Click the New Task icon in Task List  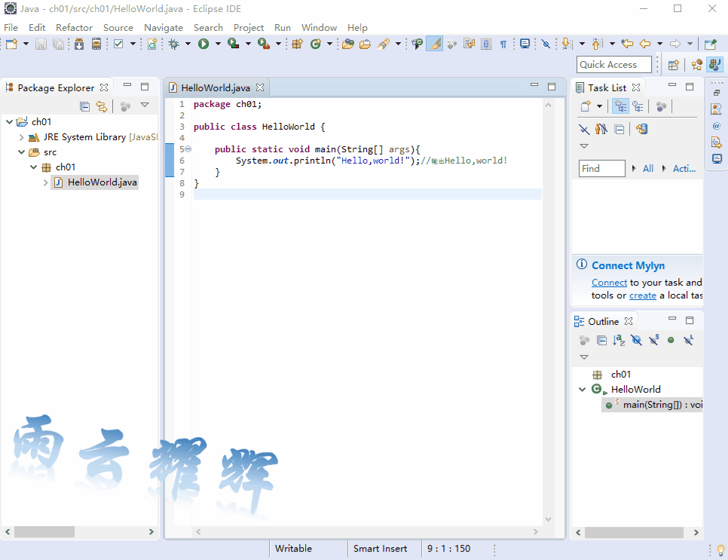(x=586, y=106)
